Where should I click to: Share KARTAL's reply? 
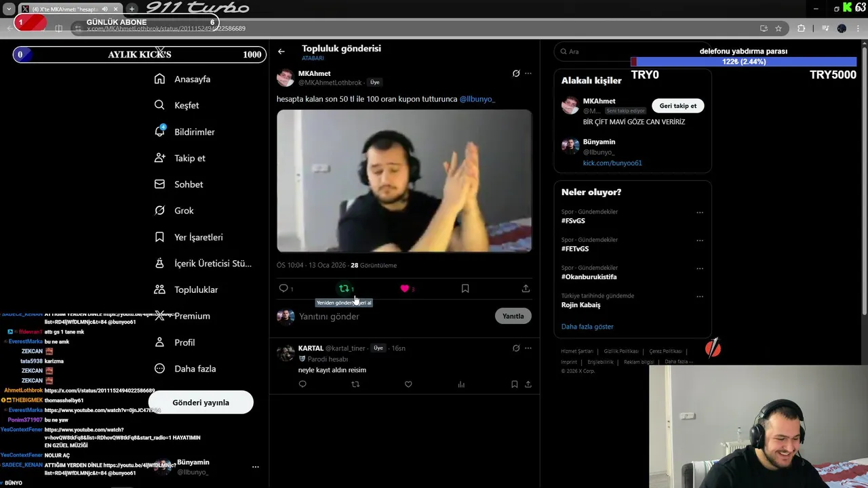pyautogui.click(x=528, y=384)
